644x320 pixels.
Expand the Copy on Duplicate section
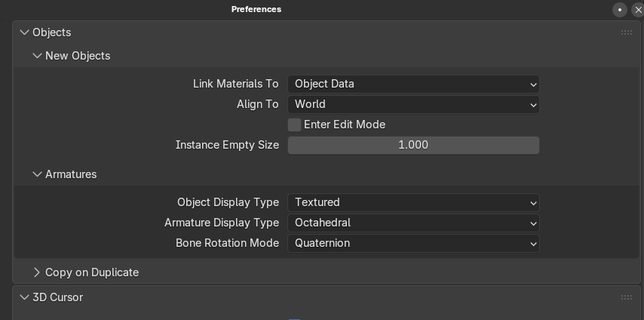point(37,272)
